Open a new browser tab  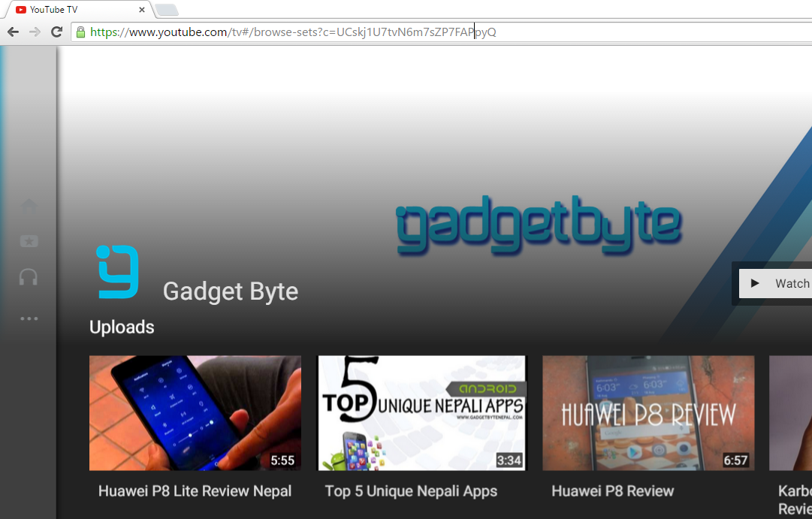click(x=165, y=10)
